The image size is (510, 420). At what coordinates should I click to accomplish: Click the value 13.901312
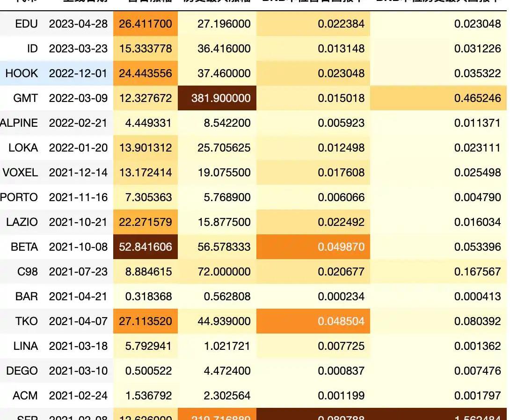point(146,148)
